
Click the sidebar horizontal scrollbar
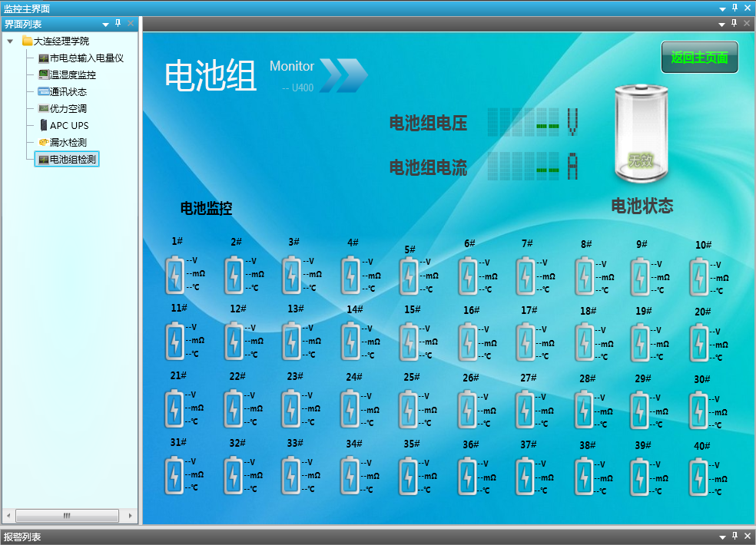68,515
